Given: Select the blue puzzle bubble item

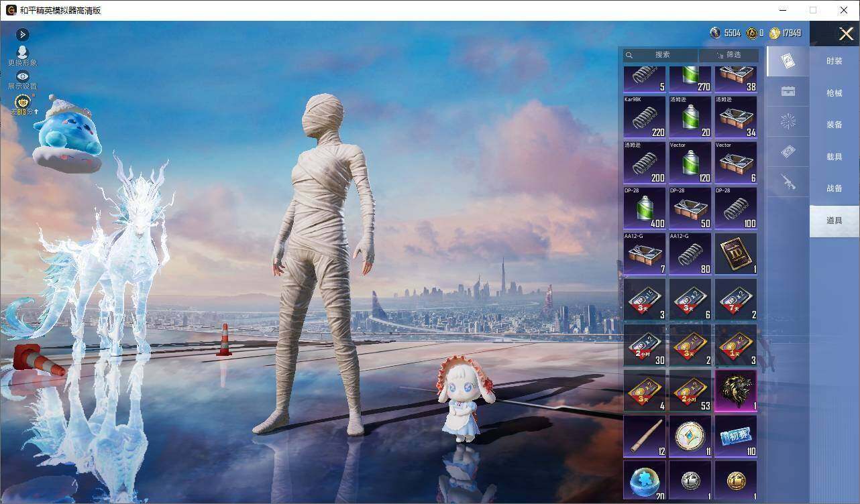Looking at the screenshot, I should 645,481.
